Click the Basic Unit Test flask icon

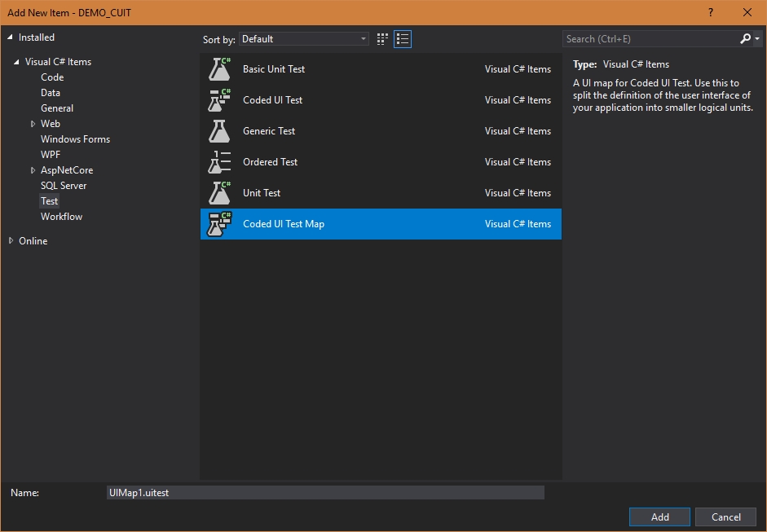point(219,69)
